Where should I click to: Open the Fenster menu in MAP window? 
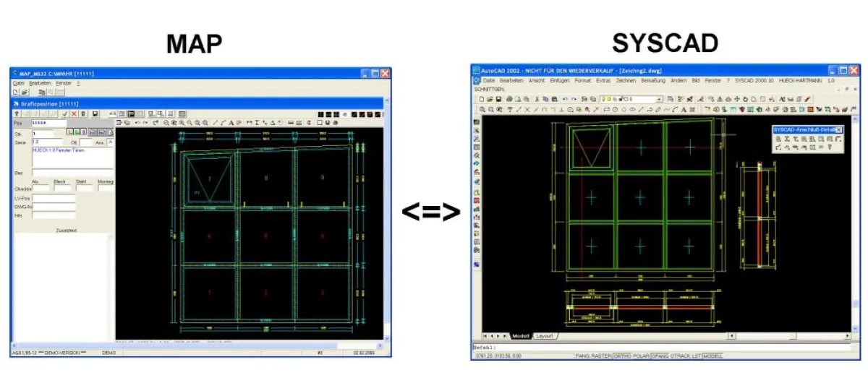(x=64, y=83)
